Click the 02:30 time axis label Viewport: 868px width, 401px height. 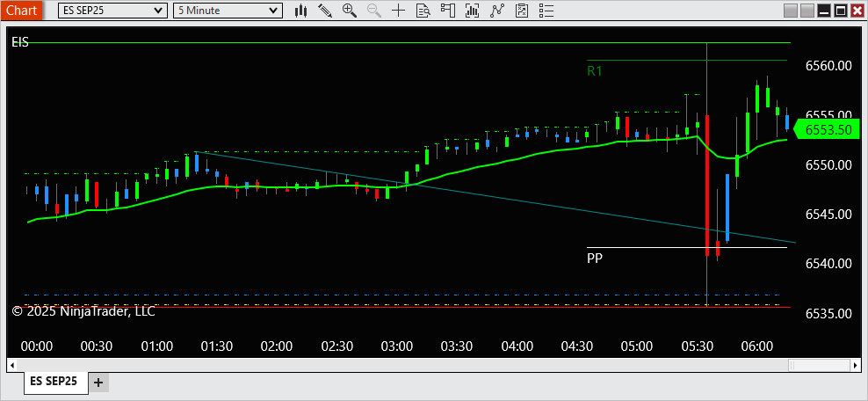[x=337, y=346]
